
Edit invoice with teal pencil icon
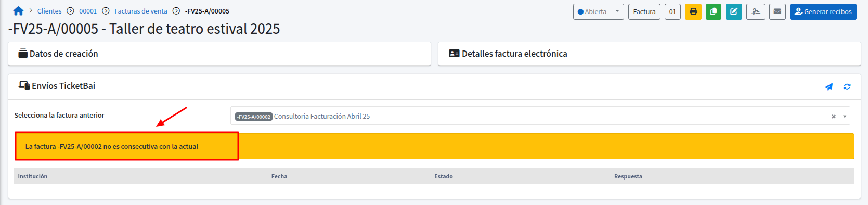[734, 11]
